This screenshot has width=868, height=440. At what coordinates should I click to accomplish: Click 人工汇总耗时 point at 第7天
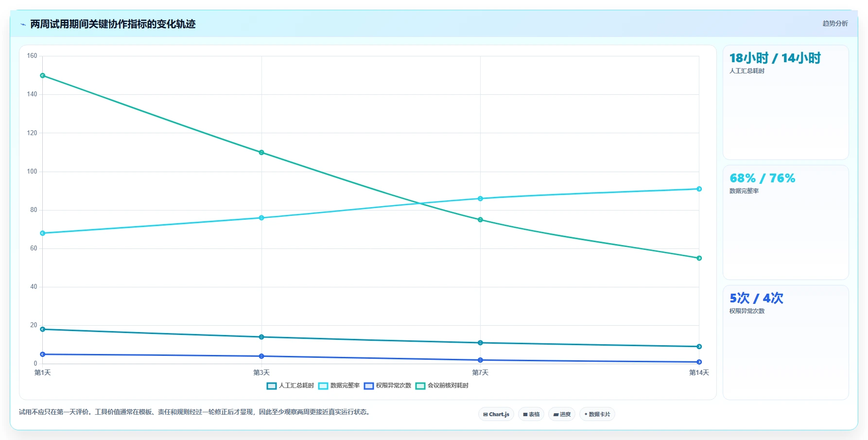pyautogui.click(x=480, y=343)
